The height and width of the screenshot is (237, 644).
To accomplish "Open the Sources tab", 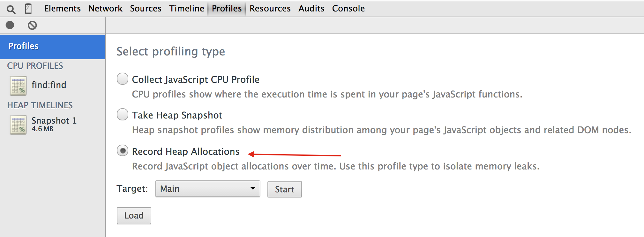I will [146, 9].
